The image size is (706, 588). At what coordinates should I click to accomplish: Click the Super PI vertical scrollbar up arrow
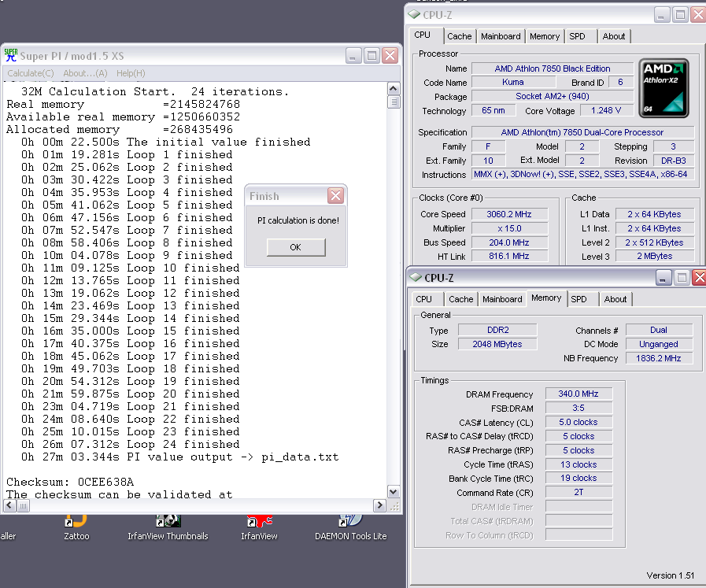[x=394, y=88]
